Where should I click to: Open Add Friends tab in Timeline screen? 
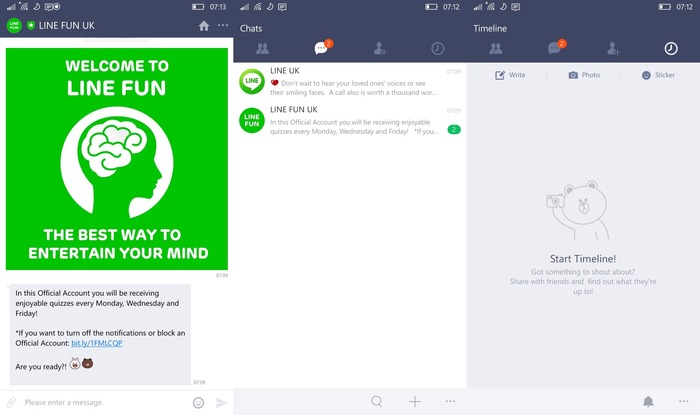[613, 48]
